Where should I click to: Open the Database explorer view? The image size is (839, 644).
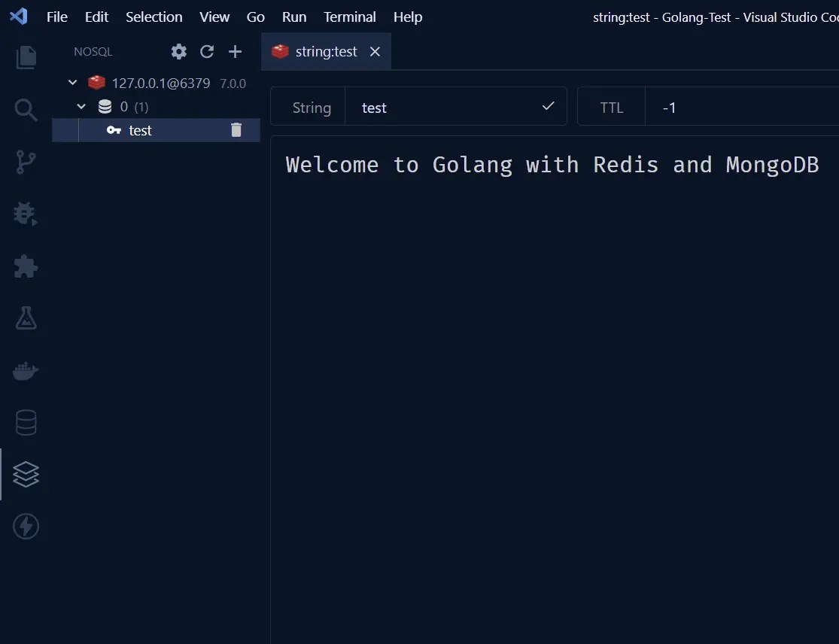tap(26, 422)
